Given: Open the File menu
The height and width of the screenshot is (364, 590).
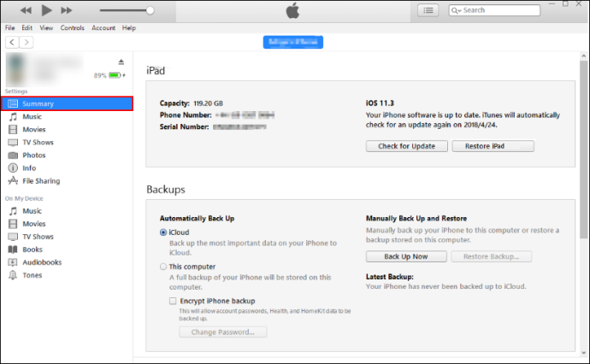Looking at the screenshot, I should [9, 28].
